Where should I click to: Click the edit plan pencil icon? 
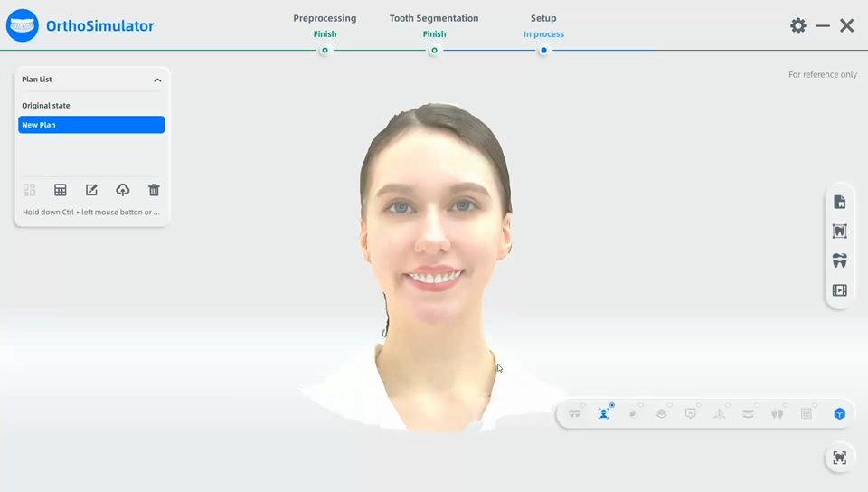pos(91,190)
